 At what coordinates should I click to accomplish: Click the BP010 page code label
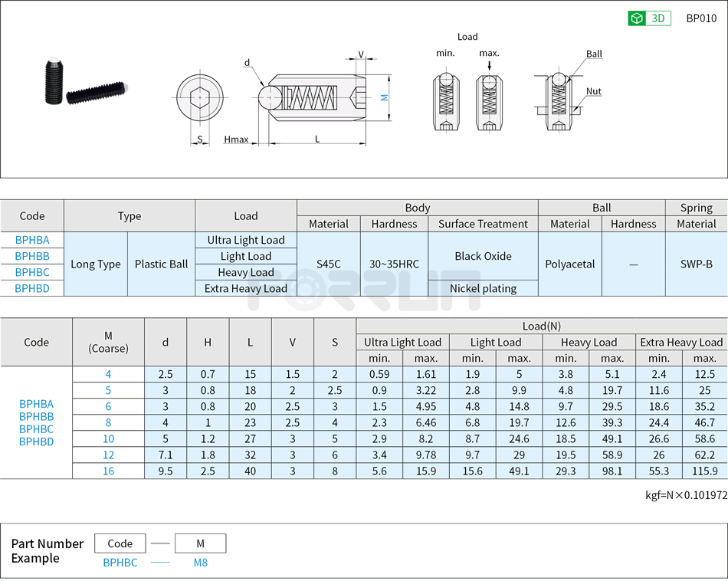700,17
